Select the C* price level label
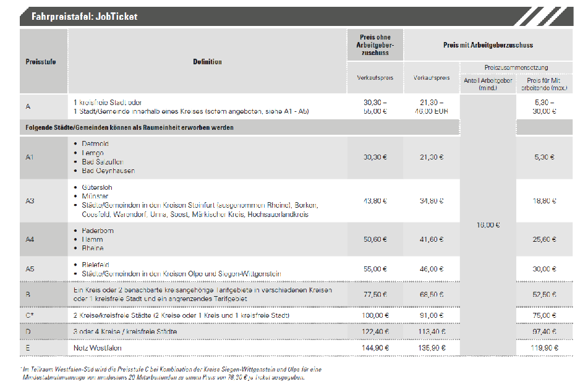 [29, 315]
